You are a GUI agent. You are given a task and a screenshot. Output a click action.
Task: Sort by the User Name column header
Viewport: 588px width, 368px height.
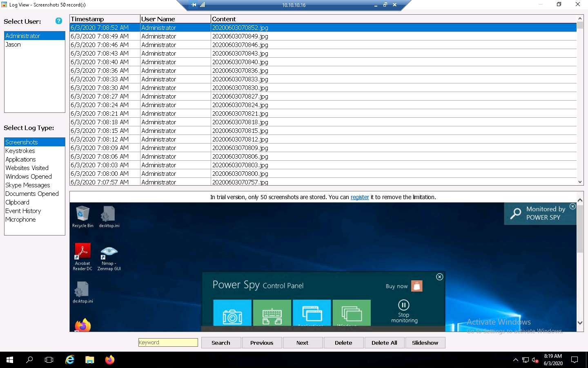coord(176,19)
